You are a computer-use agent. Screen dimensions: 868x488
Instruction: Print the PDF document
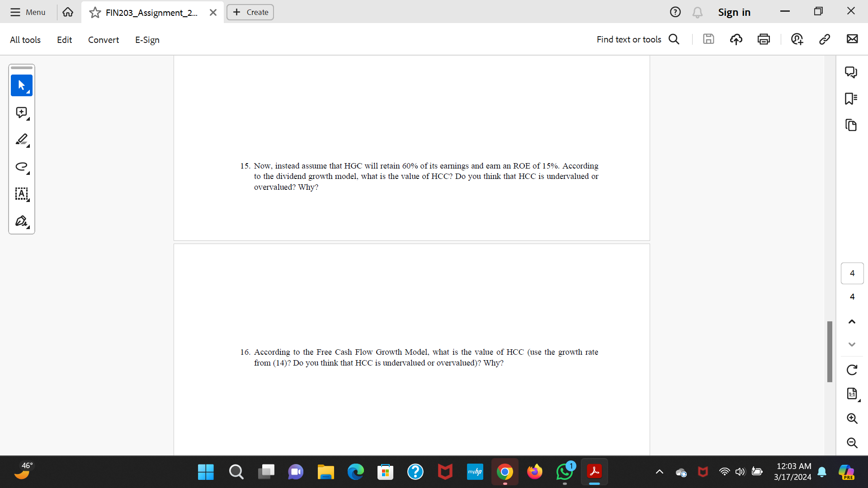(764, 39)
